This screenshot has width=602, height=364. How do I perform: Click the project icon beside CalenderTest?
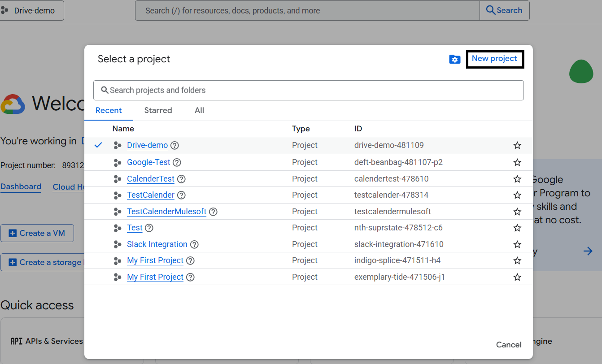118,179
